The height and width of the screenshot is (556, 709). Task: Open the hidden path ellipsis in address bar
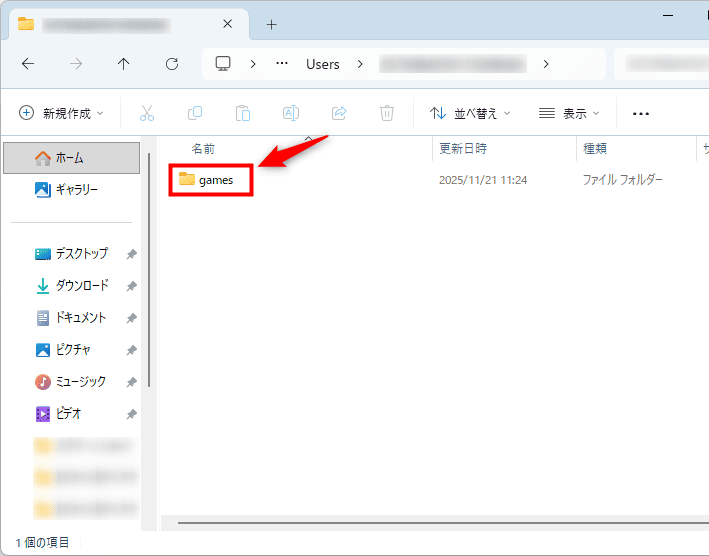coord(282,63)
